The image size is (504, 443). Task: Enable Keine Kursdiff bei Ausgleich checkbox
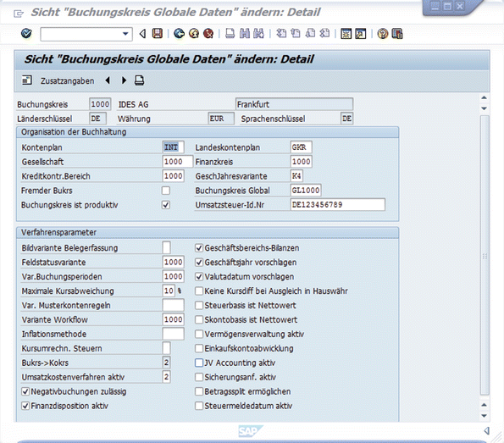click(199, 291)
